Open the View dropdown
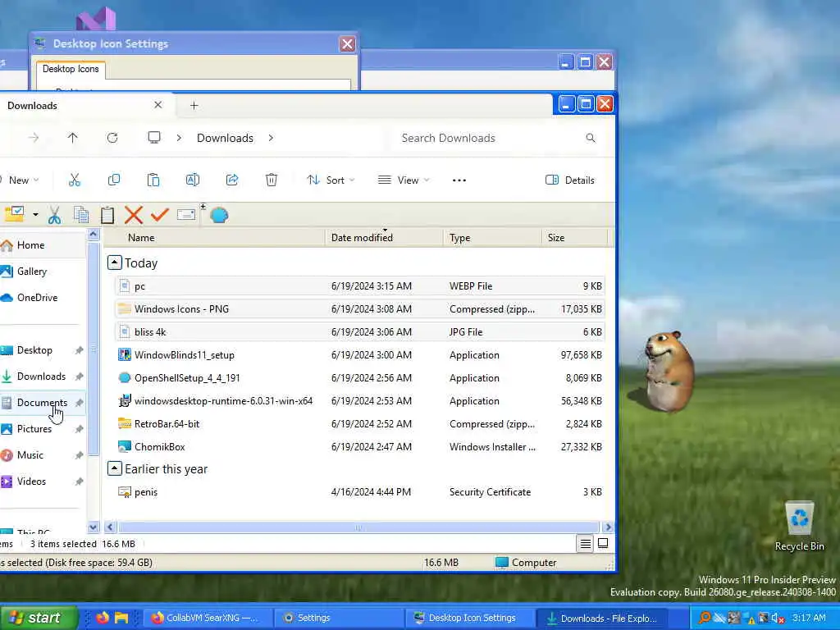Screen dimensions: 840x630 [404, 180]
